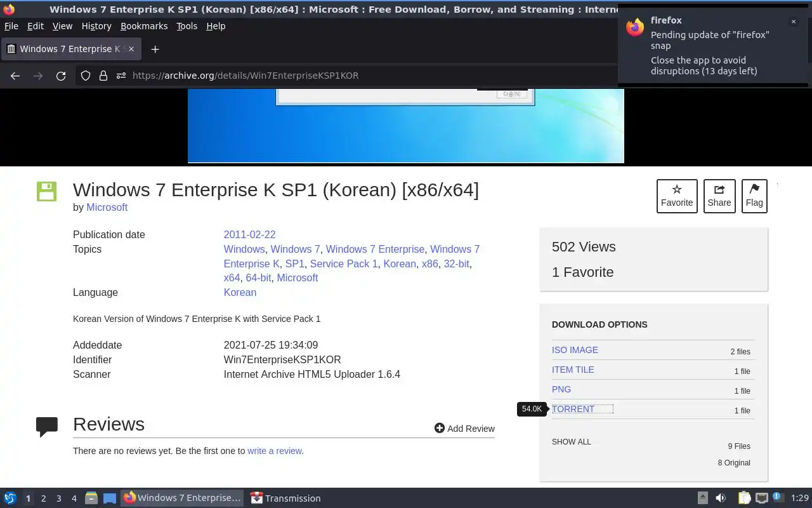Viewport: 812px width, 508px height.
Task: Go back using the back arrow
Action: point(15,76)
